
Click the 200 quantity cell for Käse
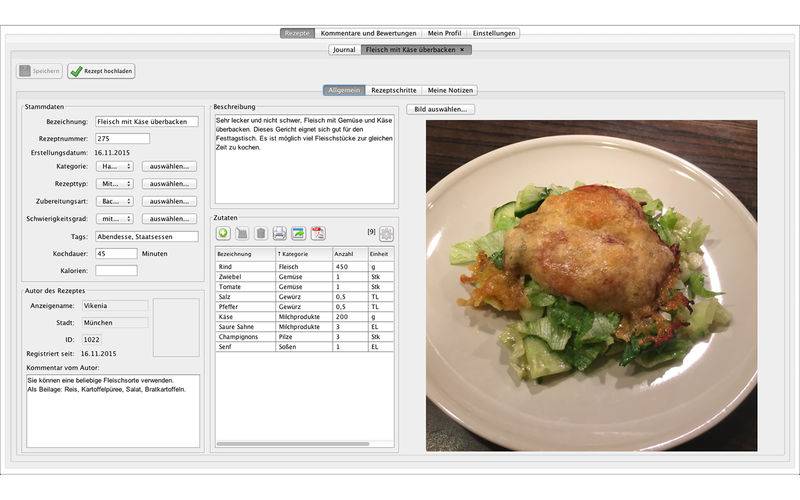(350, 316)
